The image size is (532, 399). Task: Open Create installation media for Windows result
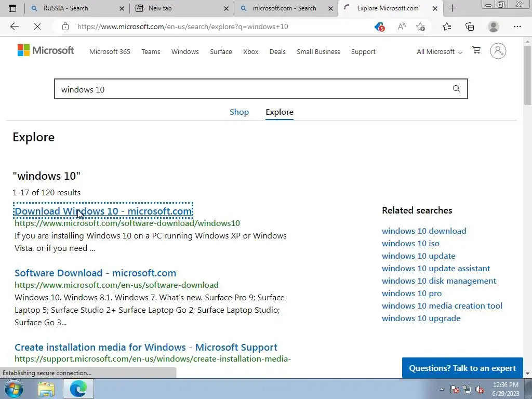[x=146, y=347]
